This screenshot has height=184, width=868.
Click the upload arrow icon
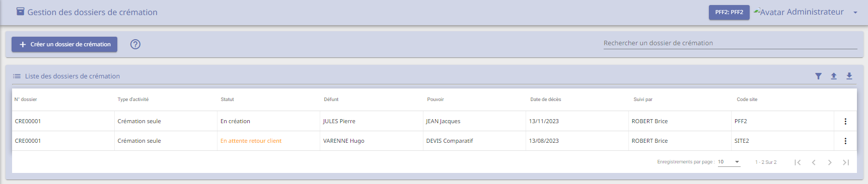[x=834, y=76]
